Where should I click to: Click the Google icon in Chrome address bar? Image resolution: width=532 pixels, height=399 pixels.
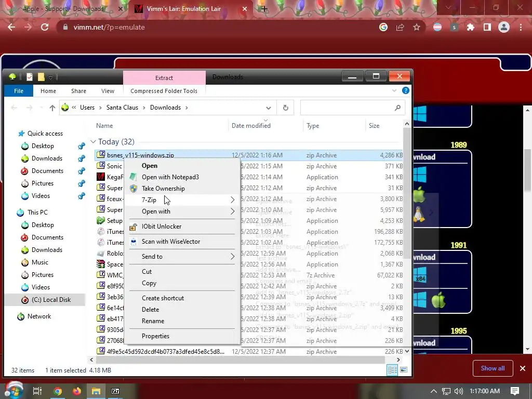(383, 27)
